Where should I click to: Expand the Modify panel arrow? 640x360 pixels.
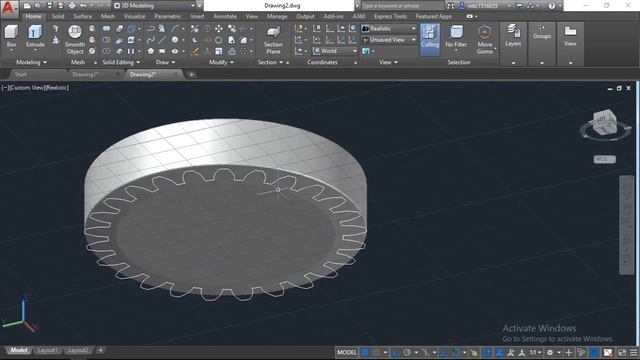coord(232,62)
